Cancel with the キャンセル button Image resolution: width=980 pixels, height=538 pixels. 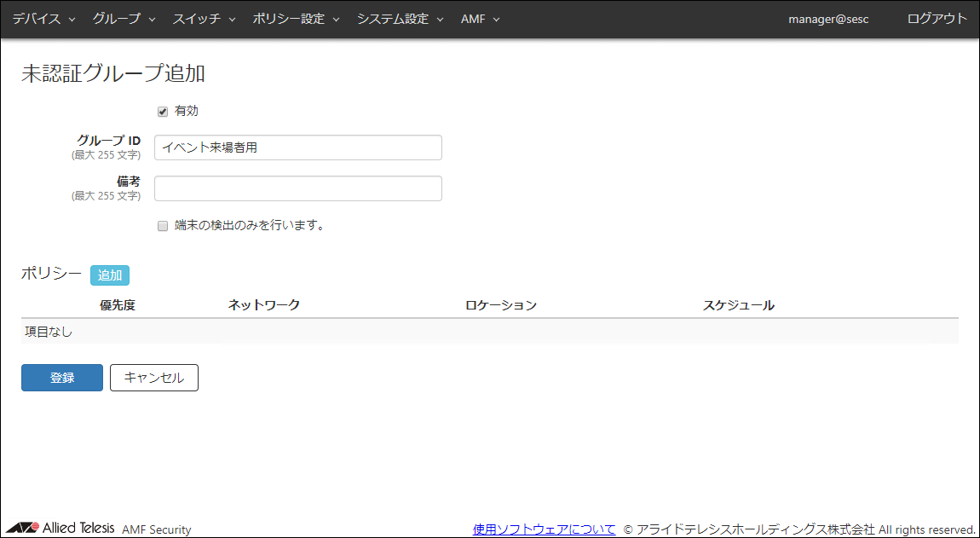coord(154,378)
